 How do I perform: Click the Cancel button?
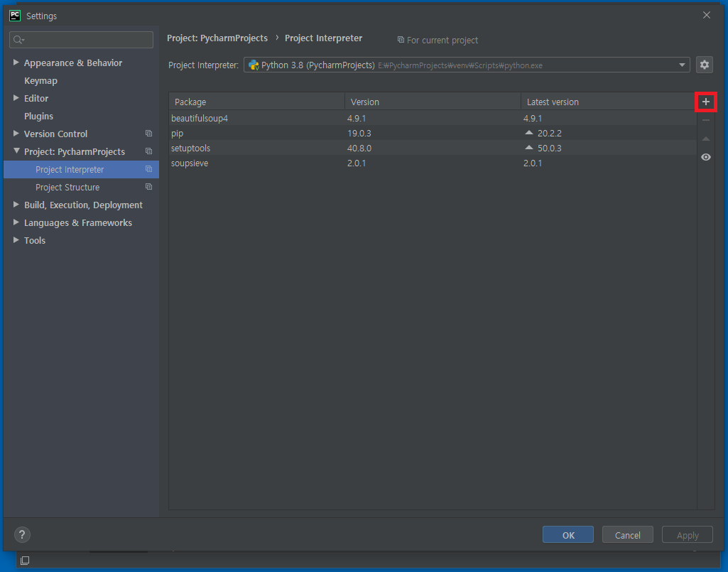pos(628,535)
